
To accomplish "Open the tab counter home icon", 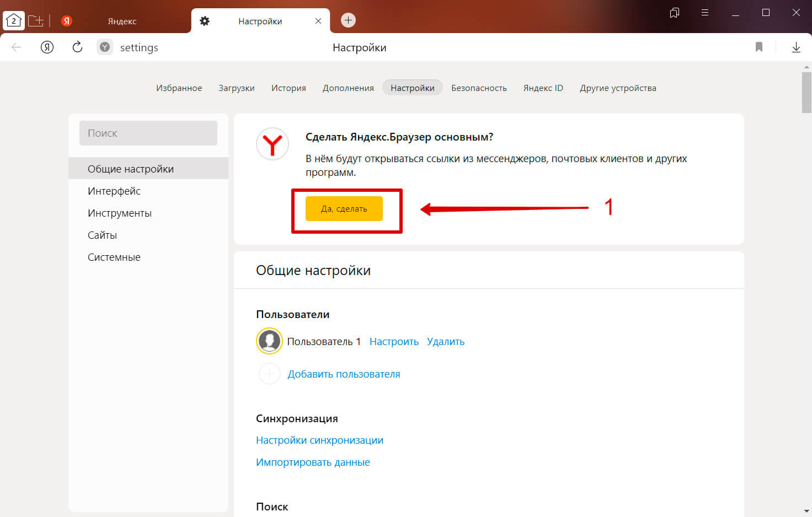I will [13, 21].
